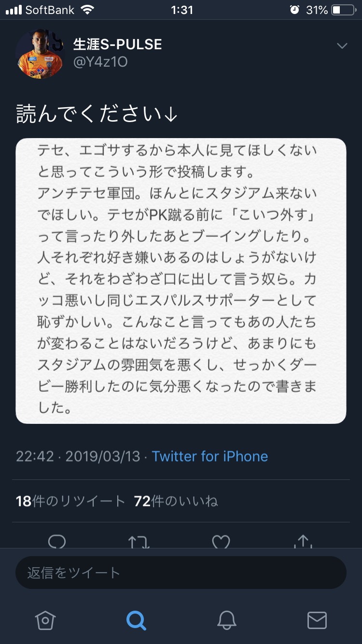Screen dimensions: 362x644
Task: Open the Twitter for iPhone link
Action: 210,456
